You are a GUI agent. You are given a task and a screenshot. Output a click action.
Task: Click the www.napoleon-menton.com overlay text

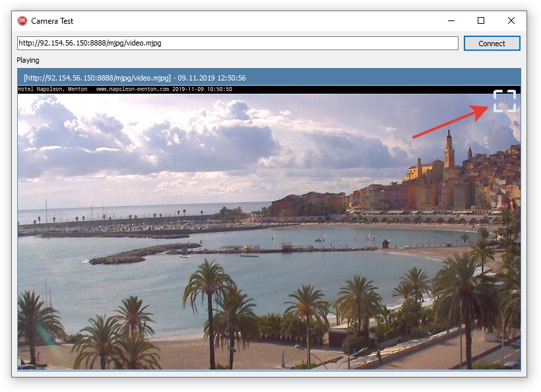click(132, 89)
